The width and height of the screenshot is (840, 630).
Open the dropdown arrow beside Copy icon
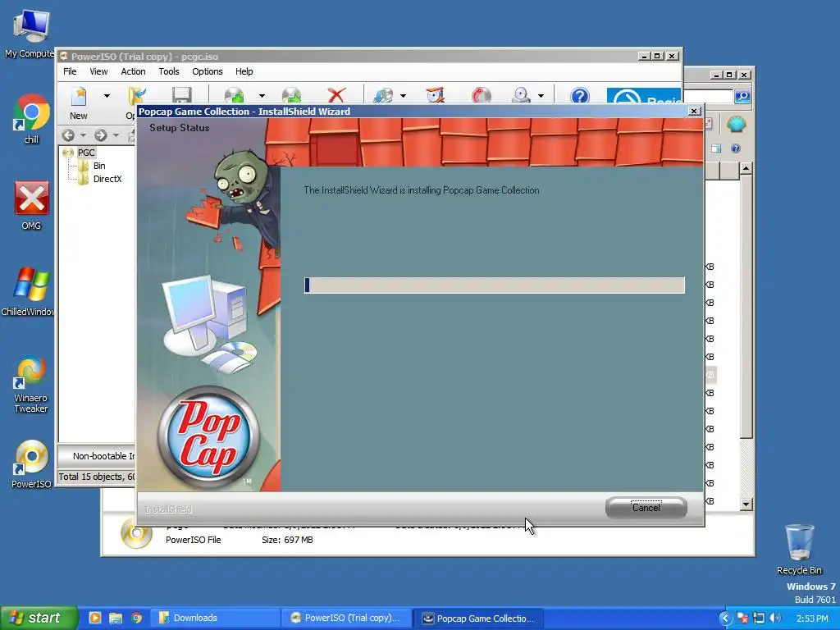pos(403,96)
